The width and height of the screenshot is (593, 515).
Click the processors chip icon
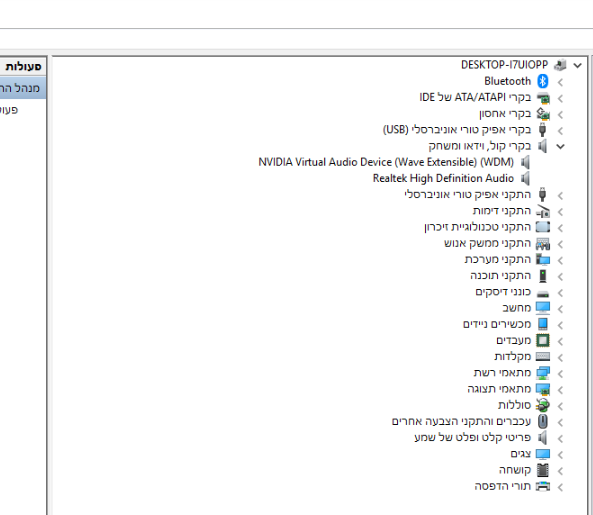(x=543, y=340)
